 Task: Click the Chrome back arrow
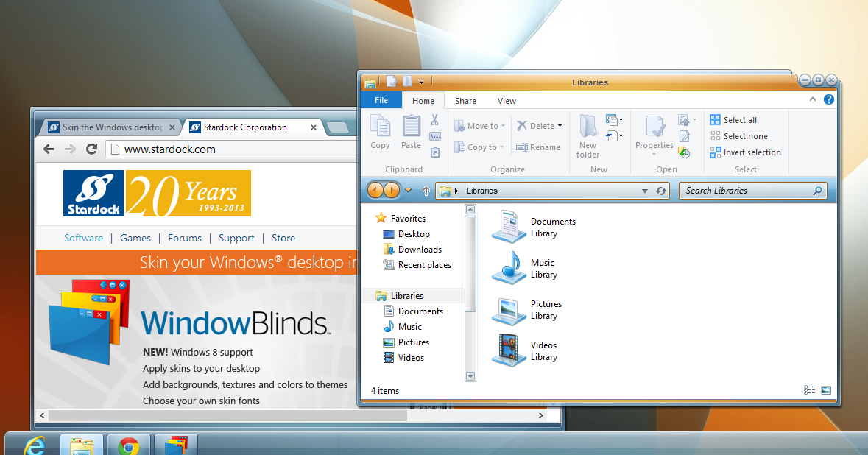pyautogui.click(x=49, y=149)
